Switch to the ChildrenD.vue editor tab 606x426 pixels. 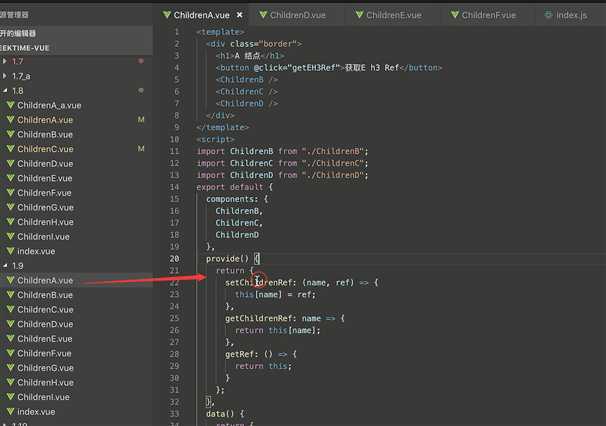pos(298,15)
